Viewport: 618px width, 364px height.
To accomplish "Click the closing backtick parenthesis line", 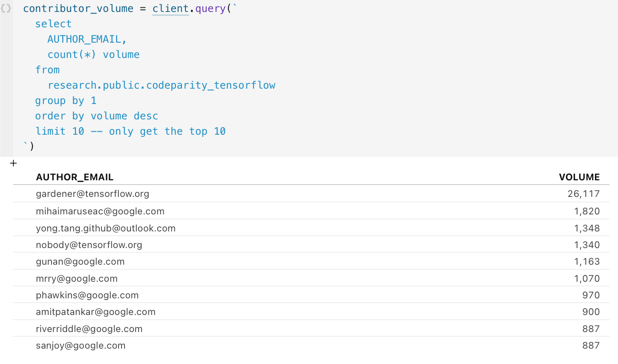I will click(29, 146).
